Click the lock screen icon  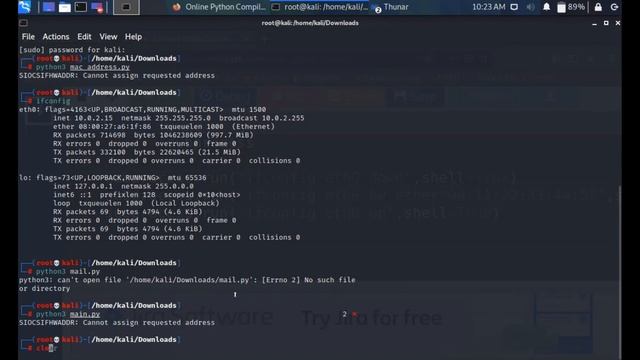pos(598,7)
